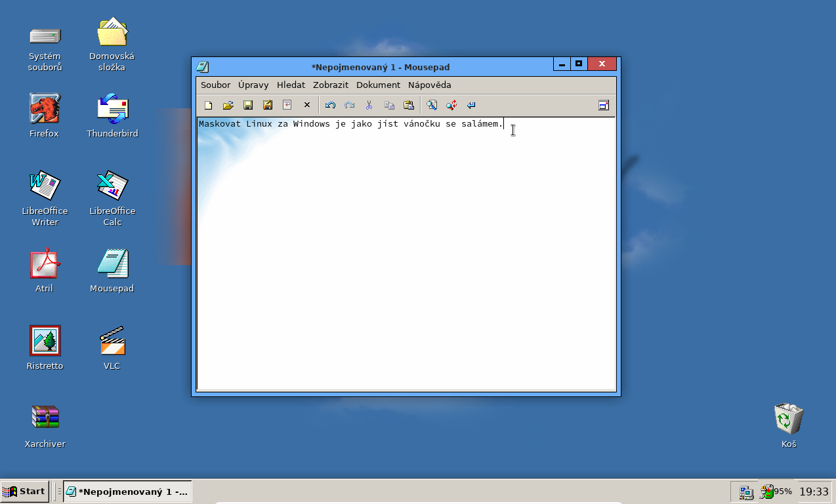Cut selection with scissors icon
The width and height of the screenshot is (836, 504).
coord(369,105)
